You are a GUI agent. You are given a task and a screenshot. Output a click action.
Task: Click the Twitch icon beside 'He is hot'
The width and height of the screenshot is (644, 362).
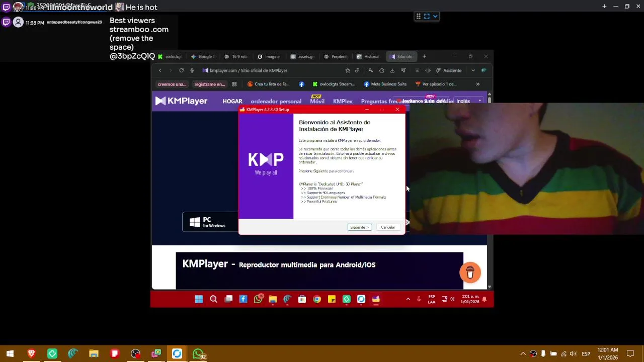6,7
